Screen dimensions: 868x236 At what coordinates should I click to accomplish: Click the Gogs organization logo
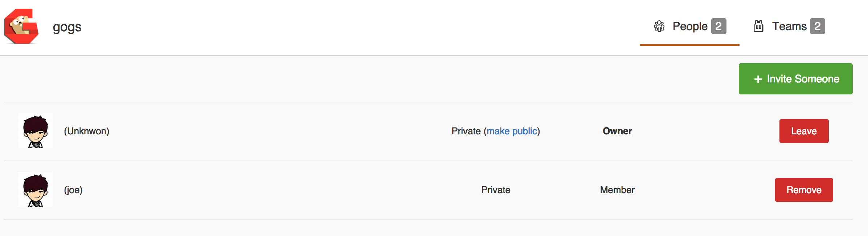click(21, 27)
